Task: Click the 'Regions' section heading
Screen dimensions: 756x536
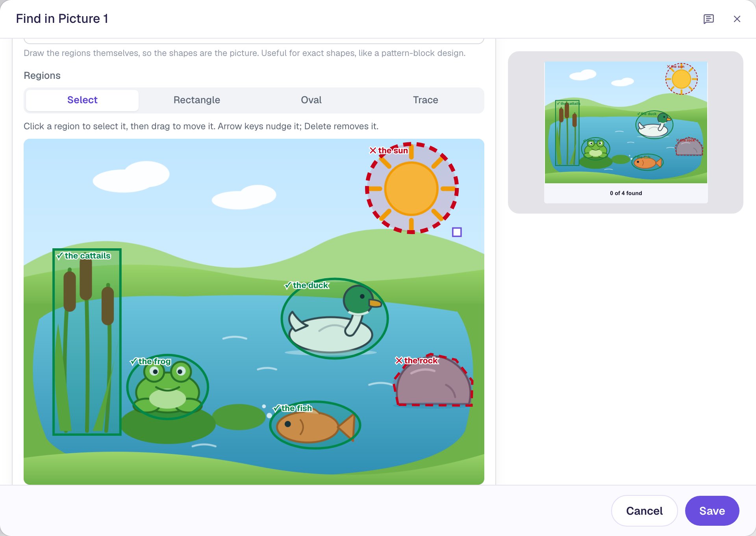Action: (x=42, y=76)
